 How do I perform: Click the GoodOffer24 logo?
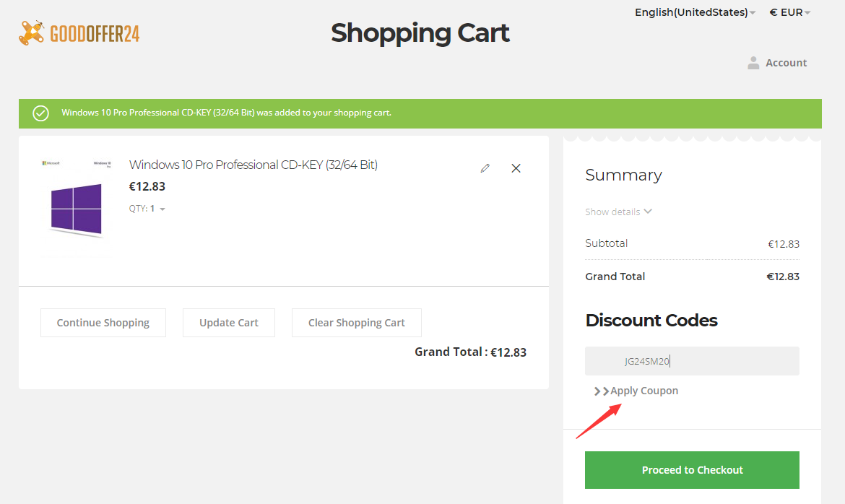tap(79, 32)
